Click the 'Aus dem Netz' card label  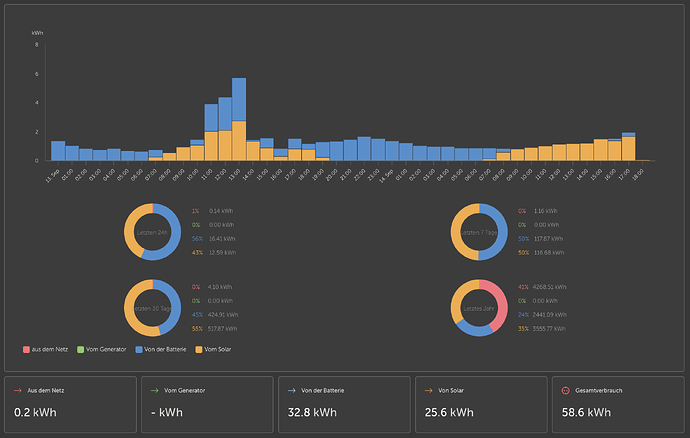(x=46, y=390)
